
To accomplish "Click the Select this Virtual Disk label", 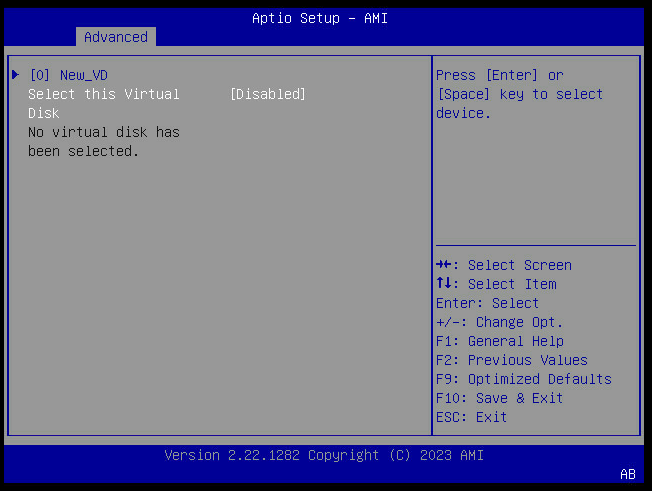I will 104,104.
